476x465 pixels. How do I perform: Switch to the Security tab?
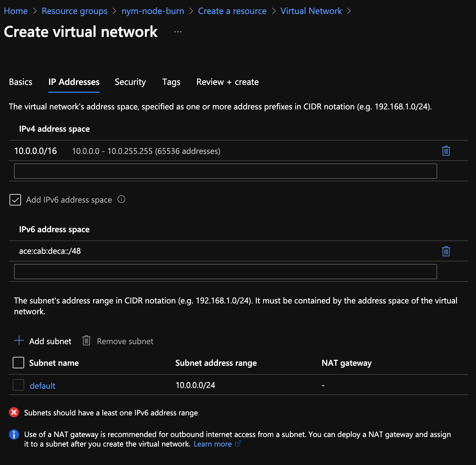130,82
